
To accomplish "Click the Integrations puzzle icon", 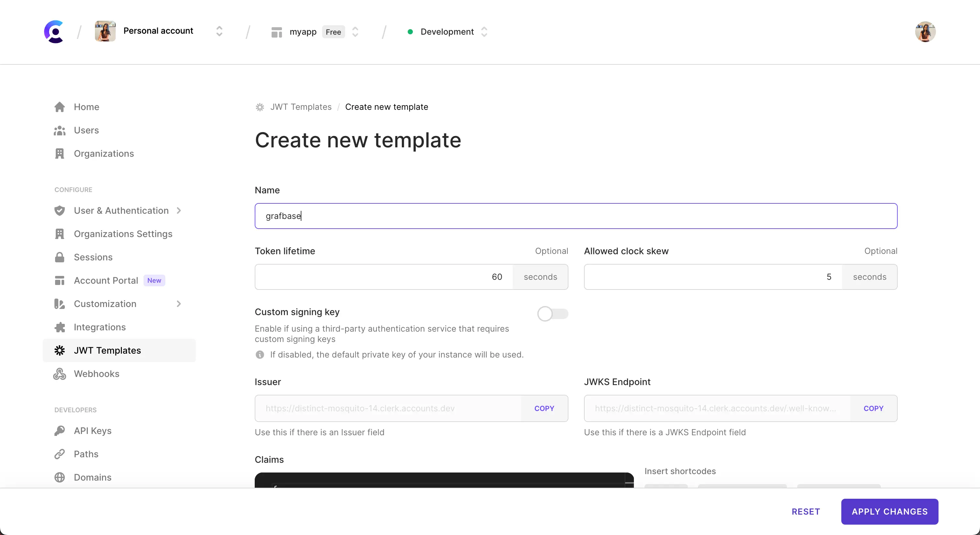I will 60,327.
